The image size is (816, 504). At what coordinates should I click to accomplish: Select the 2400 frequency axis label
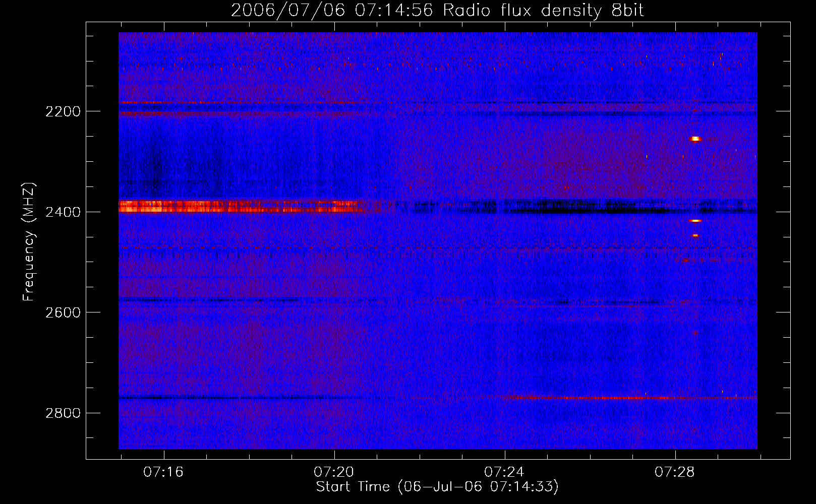[x=63, y=212]
